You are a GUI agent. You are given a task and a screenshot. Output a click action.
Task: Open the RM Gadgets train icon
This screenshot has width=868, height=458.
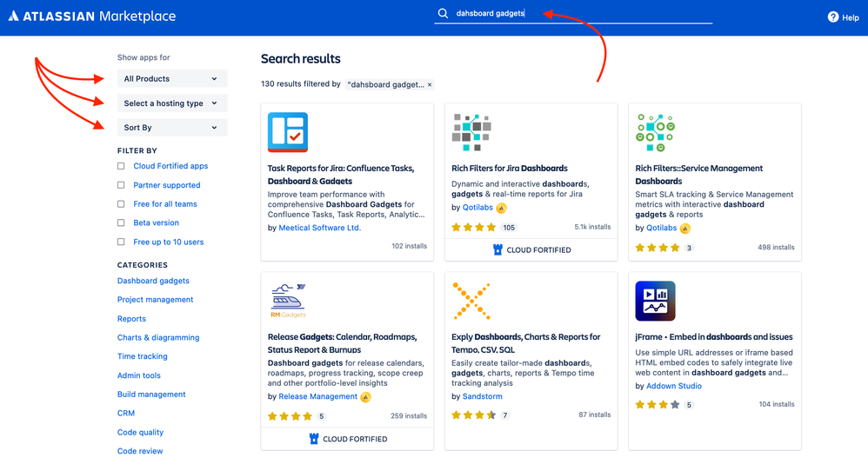[x=288, y=301]
